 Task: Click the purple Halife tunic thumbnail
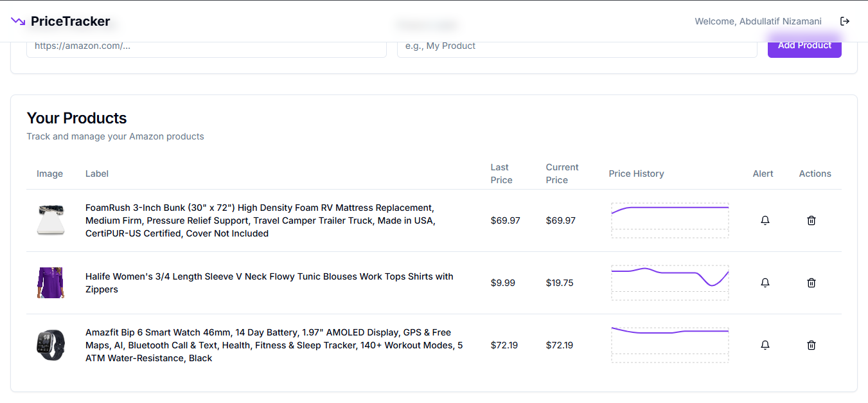[x=50, y=283]
